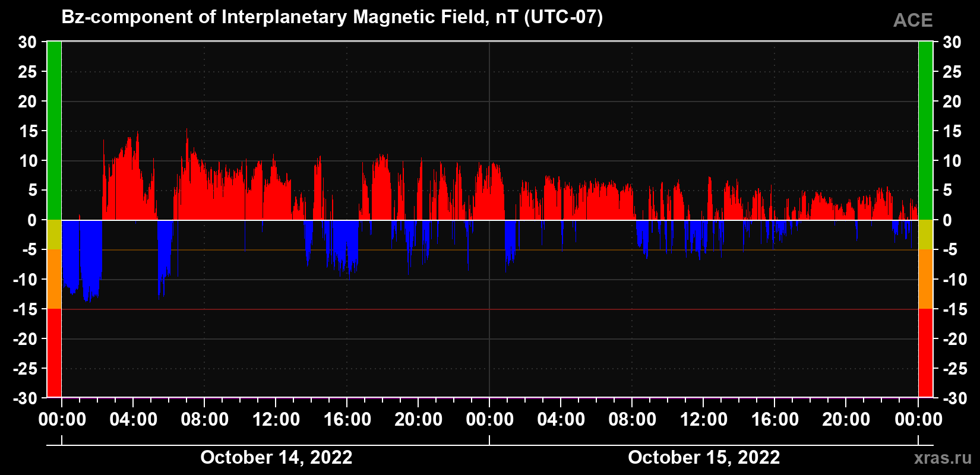The width and height of the screenshot is (980, 475).
Task: Click the 16:00 time label for October 14
Action: pyautogui.click(x=347, y=419)
